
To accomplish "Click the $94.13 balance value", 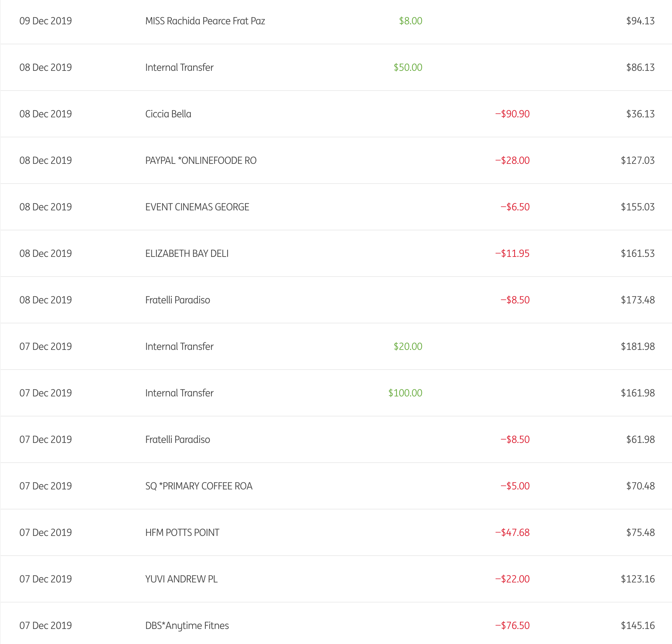I will (x=640, y=21).
